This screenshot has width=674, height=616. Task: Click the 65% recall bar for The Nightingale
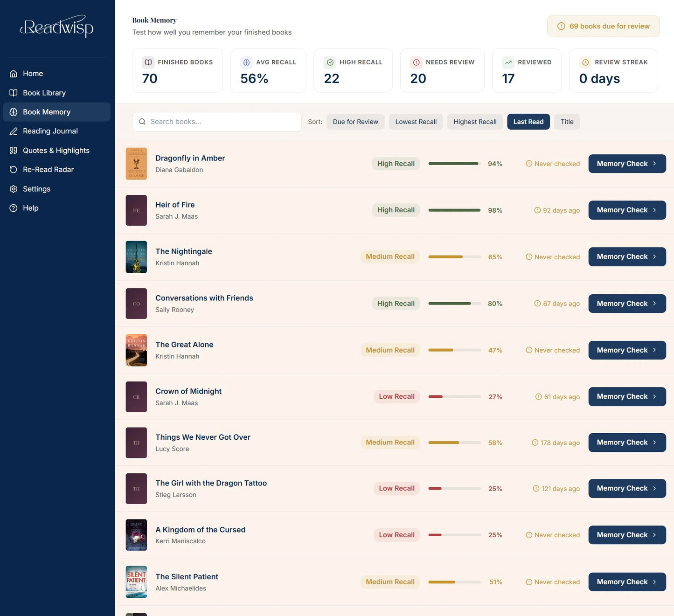coord(455,257)
